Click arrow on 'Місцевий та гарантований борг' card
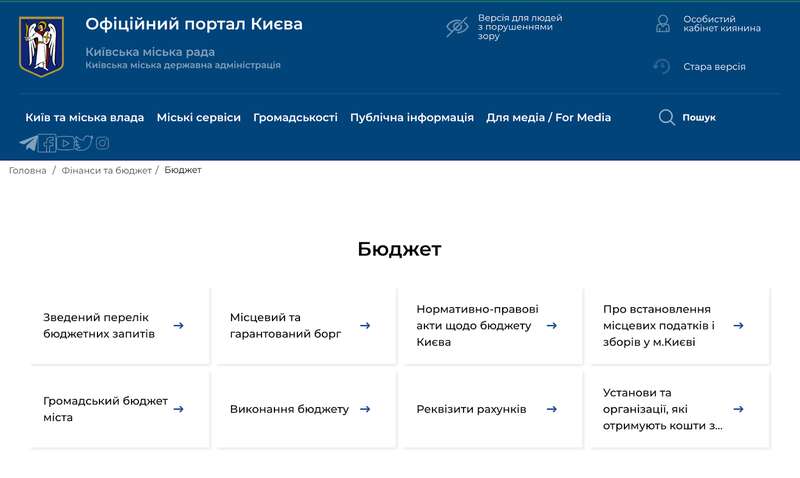Screen dimensions: 800x478 (x=365, y=325)
